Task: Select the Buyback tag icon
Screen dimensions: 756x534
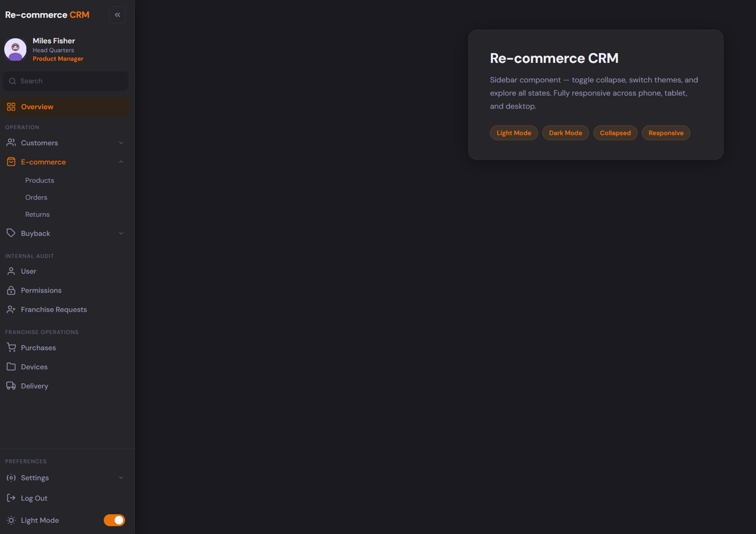Action: 11,233
